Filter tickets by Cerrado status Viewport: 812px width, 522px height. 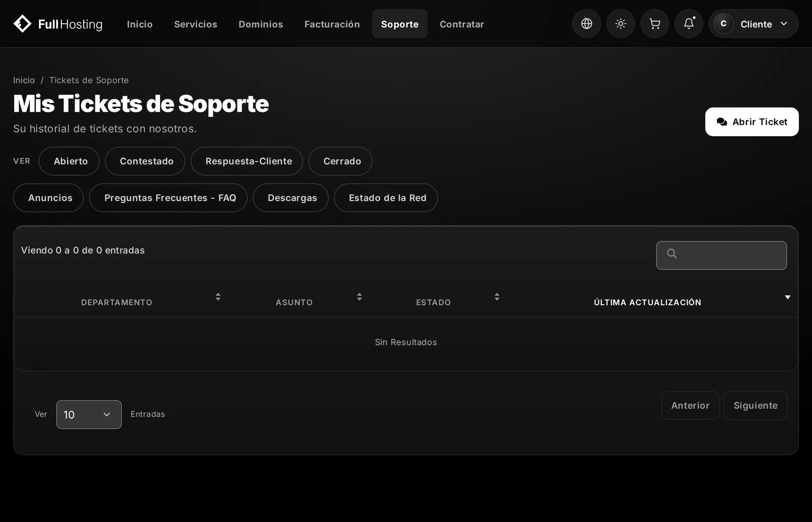[x=341, y=161]
